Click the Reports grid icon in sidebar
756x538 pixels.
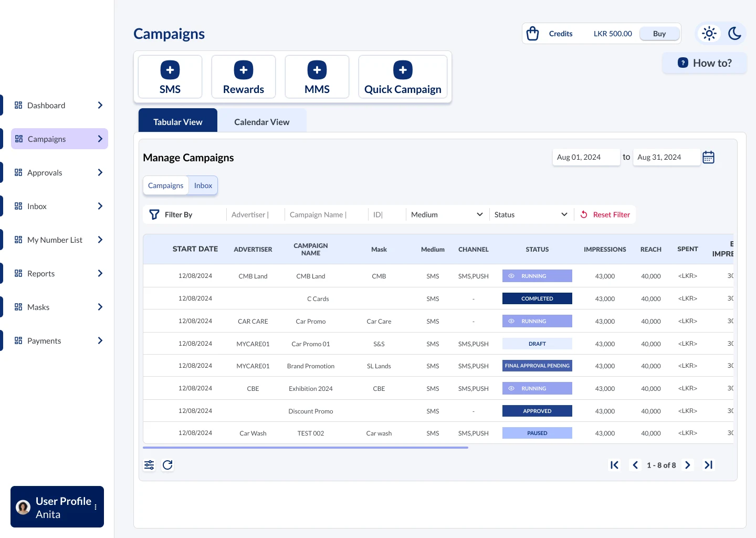click(18, 273)
